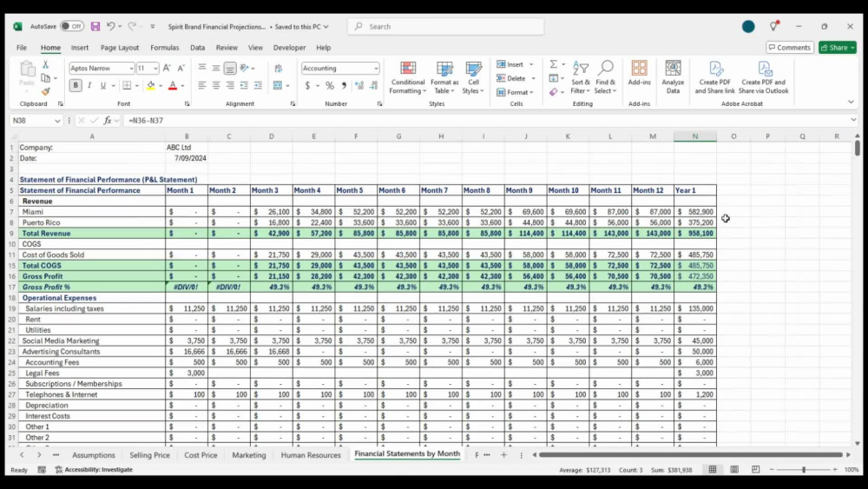This screenshot has height=489, width=868.
Task: Click the Undo arrow icon
Action: tap(111, 26)
